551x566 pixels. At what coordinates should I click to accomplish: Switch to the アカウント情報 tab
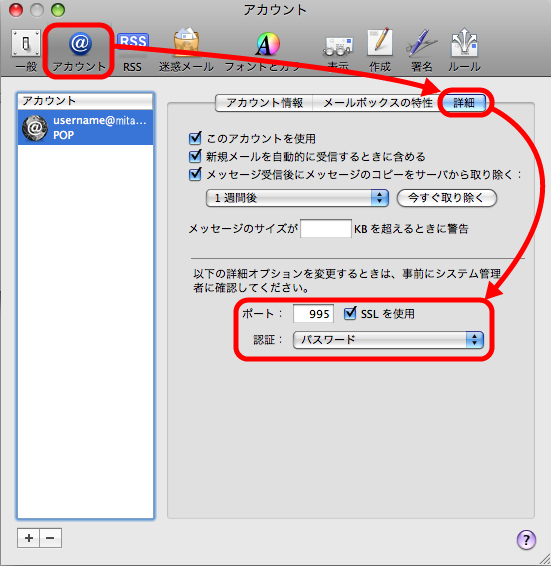pyautogui.click(x=264, y=103)
